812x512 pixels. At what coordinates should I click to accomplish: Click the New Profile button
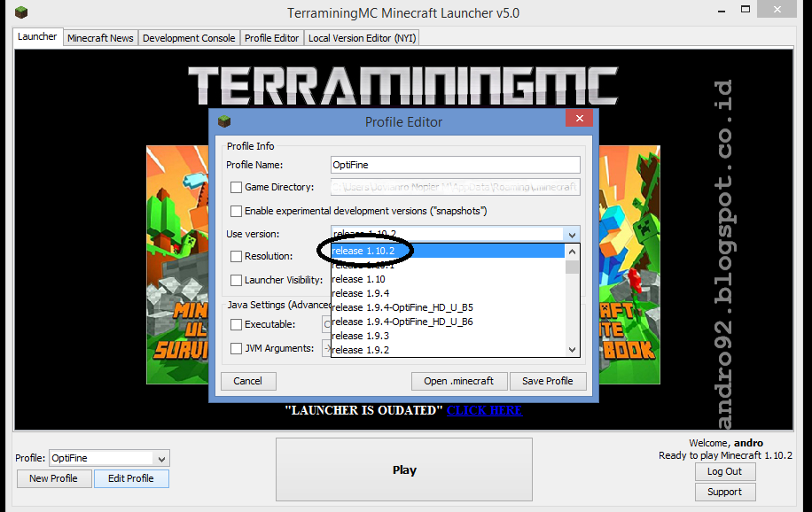tap(54, 478)
